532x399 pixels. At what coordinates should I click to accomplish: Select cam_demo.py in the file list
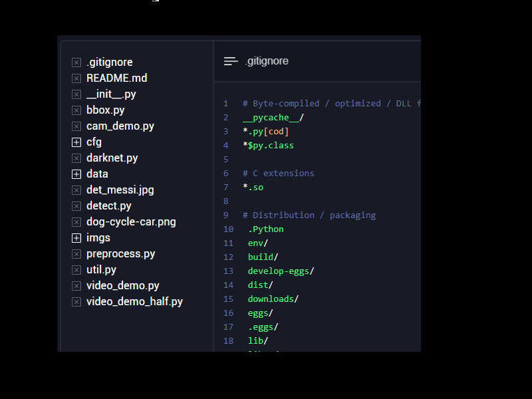pyautogui.click(x=120, y=126)
